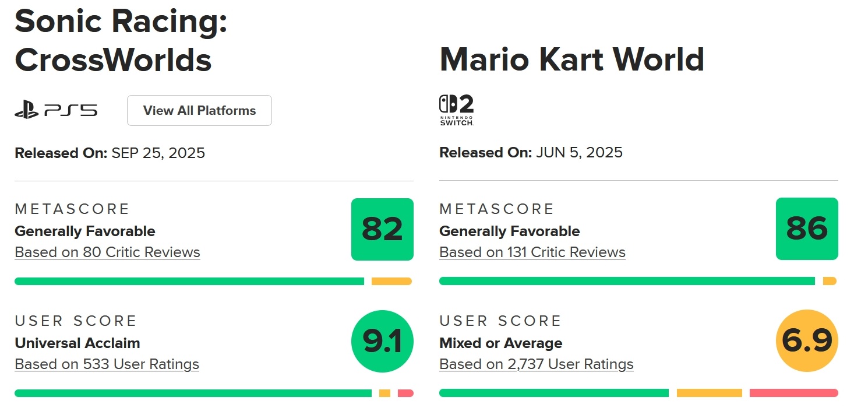Click yellow mixed segment of Sonic Metascore bar
868x418 pixels.
point(391,281)
